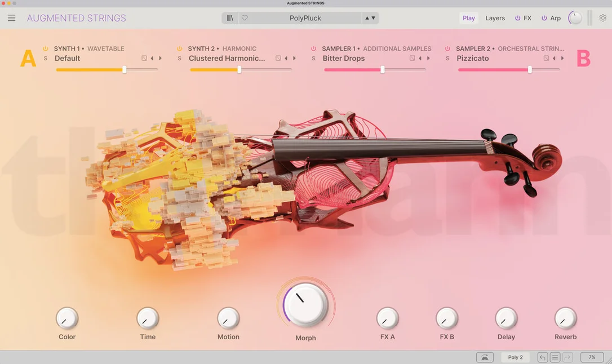Toggle Sampler 1 power button
The width and height of the screenshot is (612, 364).
click(313, 49)
